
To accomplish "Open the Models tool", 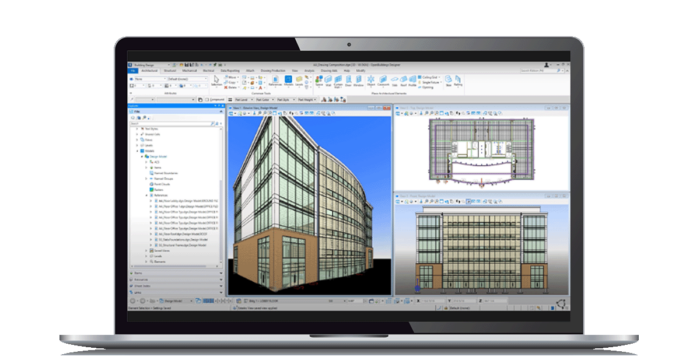I will pyautogui.click(x=288, y=81).
